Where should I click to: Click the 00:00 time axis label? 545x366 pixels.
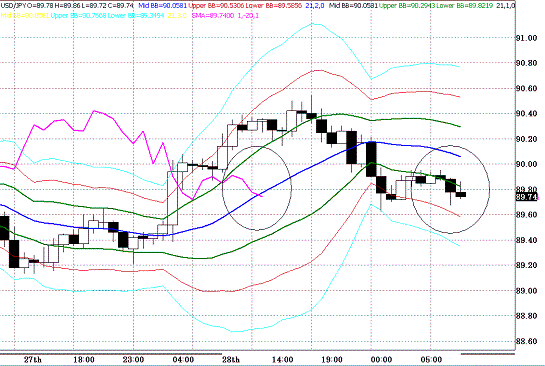381,359
